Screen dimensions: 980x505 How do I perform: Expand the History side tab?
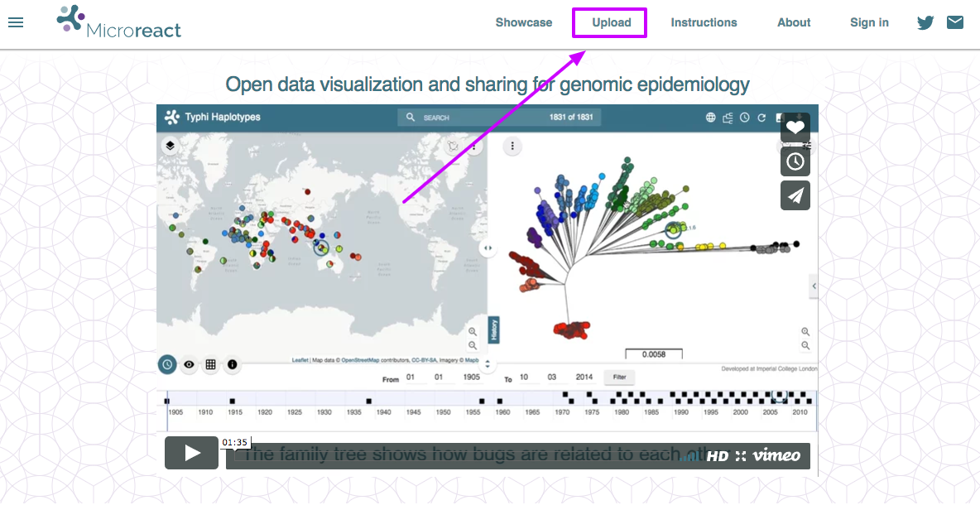[493, 329]
